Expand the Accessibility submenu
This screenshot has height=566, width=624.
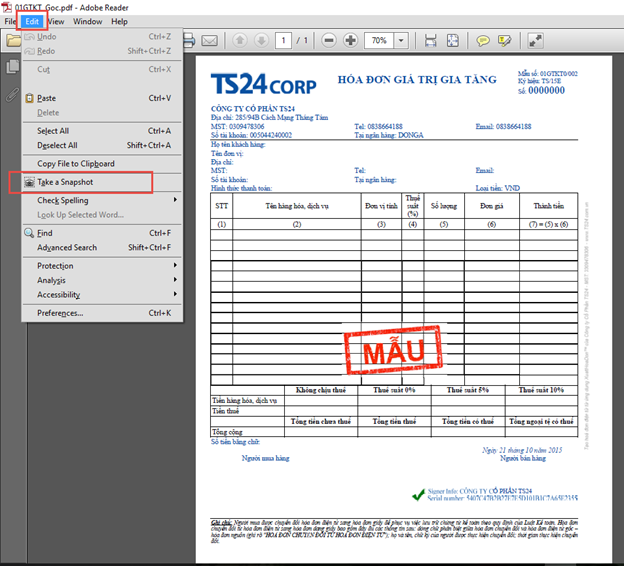(102, 295)
